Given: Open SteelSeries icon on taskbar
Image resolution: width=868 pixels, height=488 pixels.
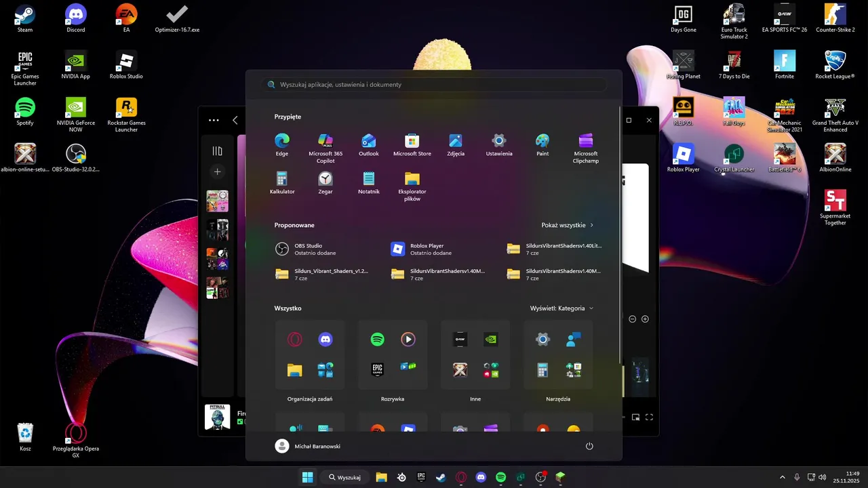Looking at the screenshot, I should click(402, 477).
